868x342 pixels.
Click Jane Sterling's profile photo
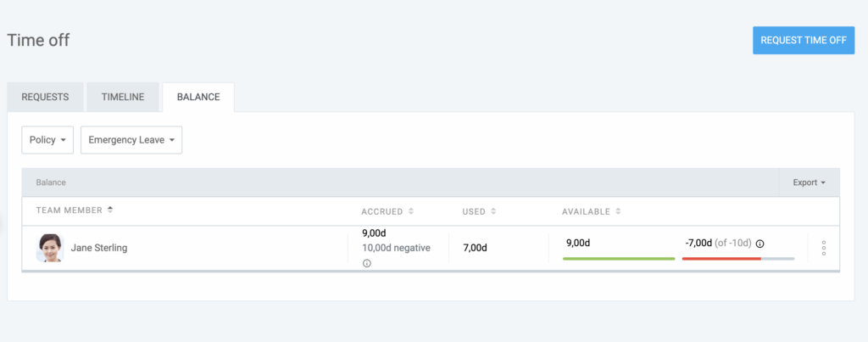point(50,248)
